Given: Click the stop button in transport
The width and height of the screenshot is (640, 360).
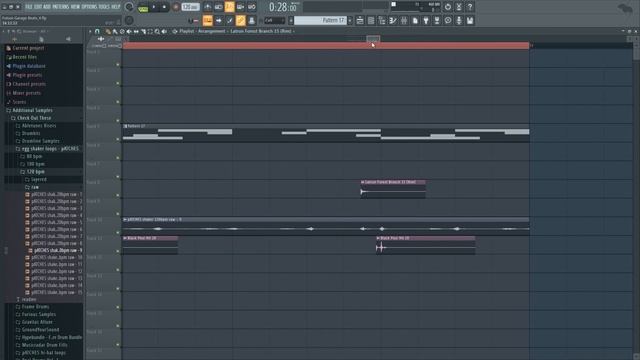Looking at the screenshot, I should (x=164, y=7).
